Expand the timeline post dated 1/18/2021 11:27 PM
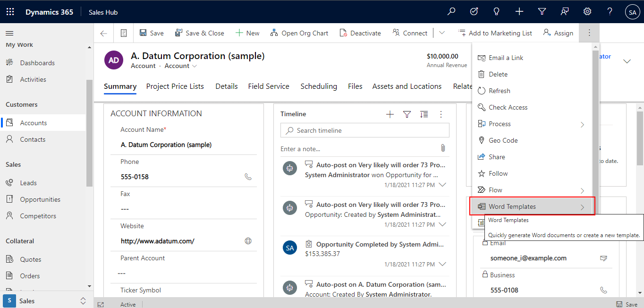 pyautogui.click(x=443, y=184)
